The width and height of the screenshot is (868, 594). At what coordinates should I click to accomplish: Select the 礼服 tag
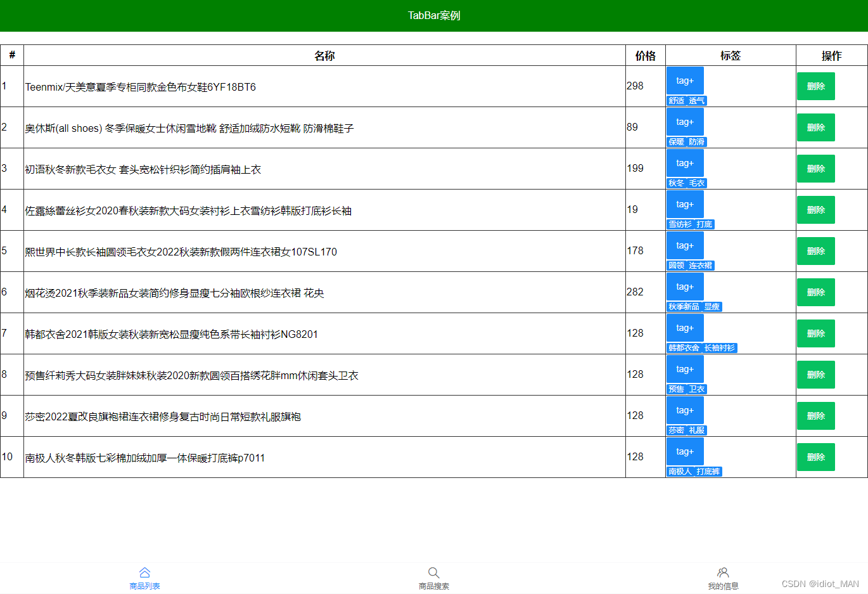pyautogui.click(x=697, y=430)
